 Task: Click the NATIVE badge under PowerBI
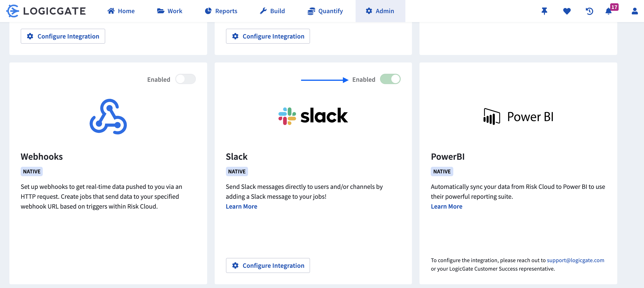point(442,171)
